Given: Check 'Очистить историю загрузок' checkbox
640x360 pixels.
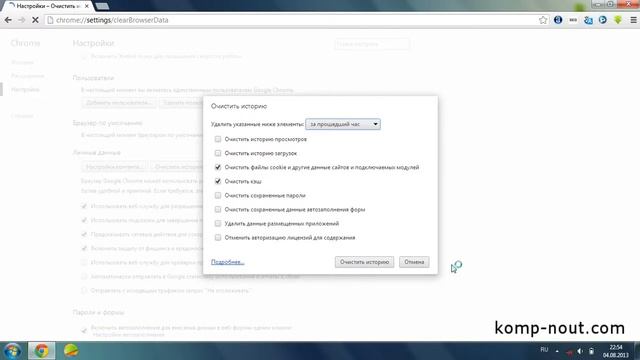Looking at the screenshot, I should [x=218, y=153].
